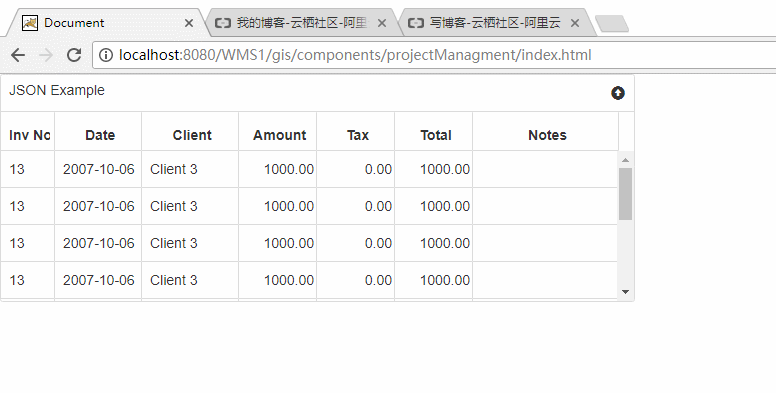776x393 pixels.
Task: Select the empty Notes cell in first row
Action: [545, 169]
